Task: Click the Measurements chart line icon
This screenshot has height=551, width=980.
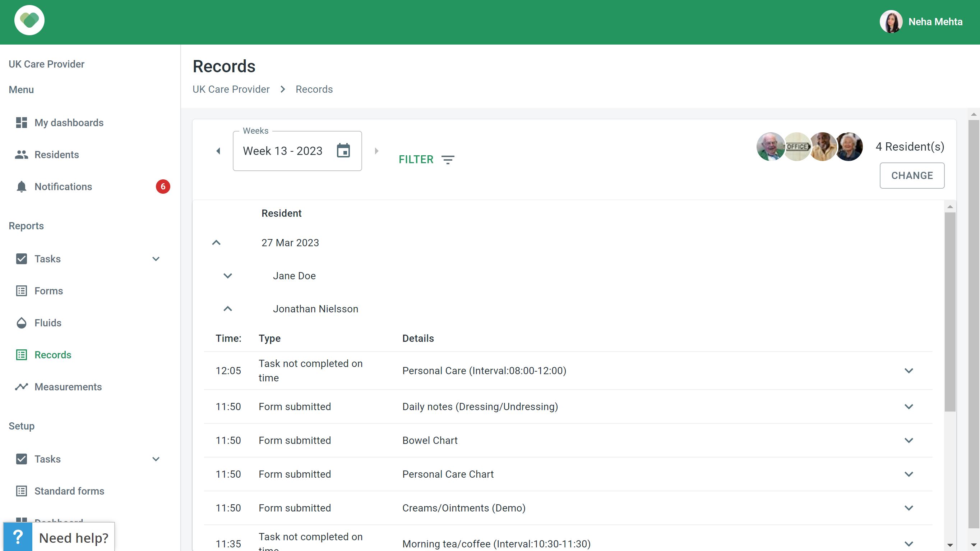Action: pos(21,387)
